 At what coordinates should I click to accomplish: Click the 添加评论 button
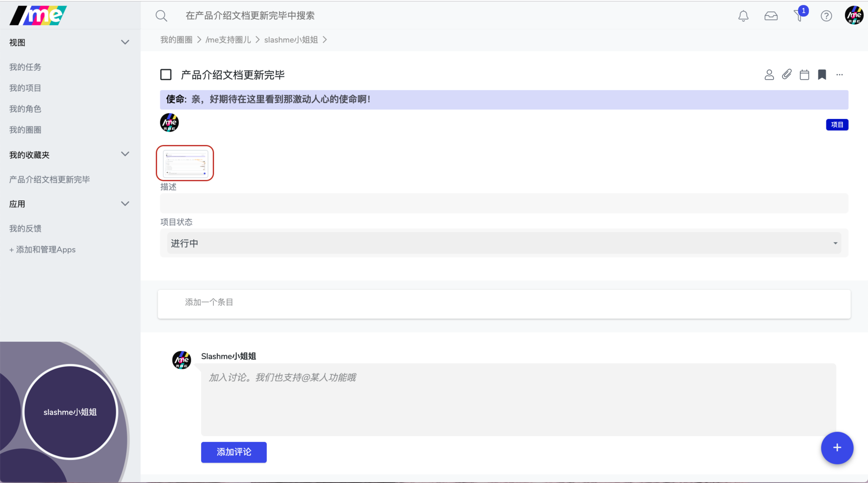point(234,452)
